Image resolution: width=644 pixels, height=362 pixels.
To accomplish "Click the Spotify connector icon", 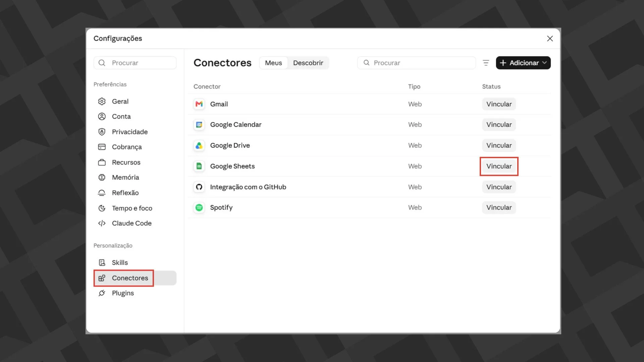I will coord(199,207).
